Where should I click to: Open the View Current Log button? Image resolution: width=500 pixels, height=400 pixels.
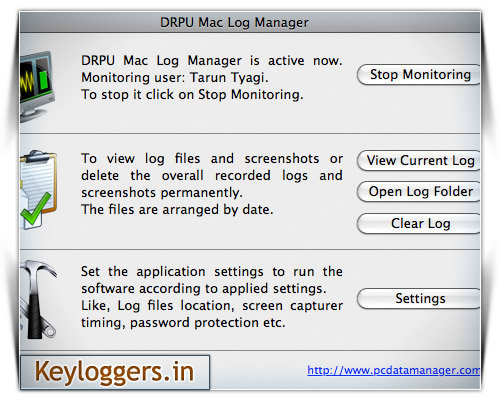[419, 160]
